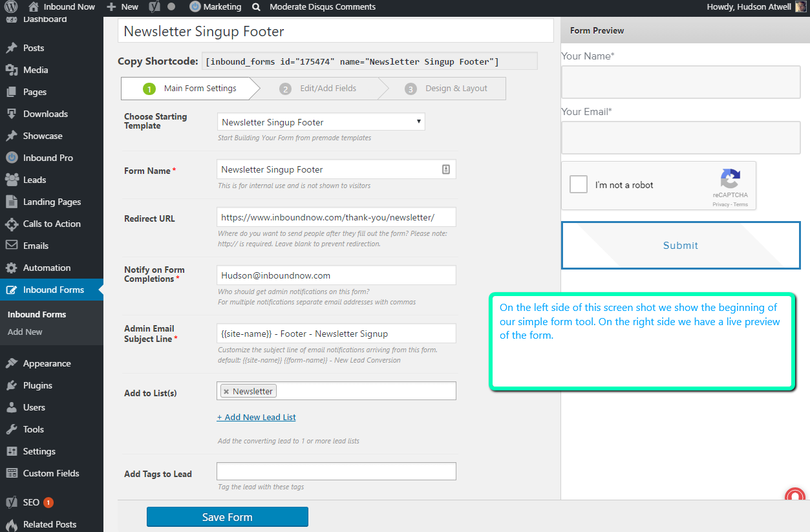
Task: Click the Notify on Form Completions field
Action: tap(336, 275)
